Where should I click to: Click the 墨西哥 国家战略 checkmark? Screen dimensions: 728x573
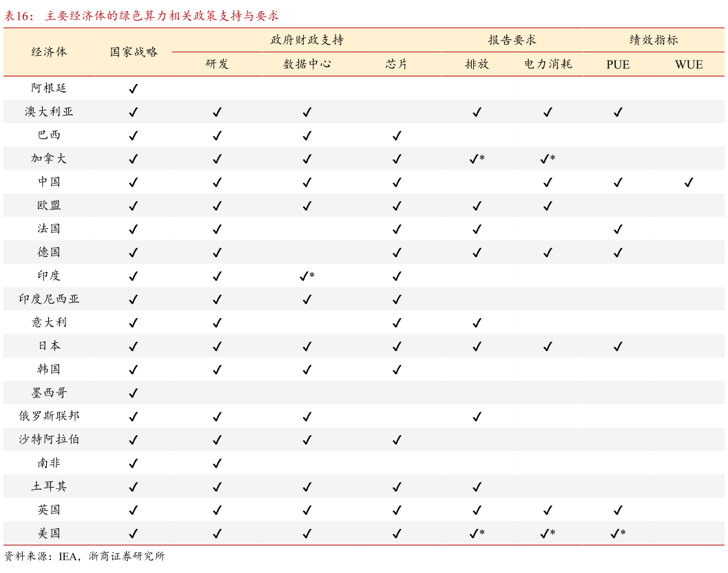coord(133,393)
